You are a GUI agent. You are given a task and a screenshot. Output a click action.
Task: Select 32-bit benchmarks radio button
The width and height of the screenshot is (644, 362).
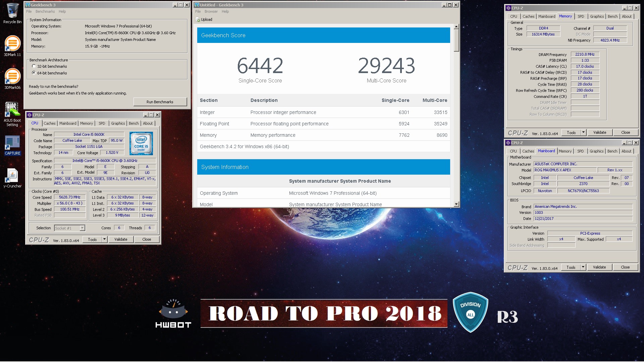34,66
